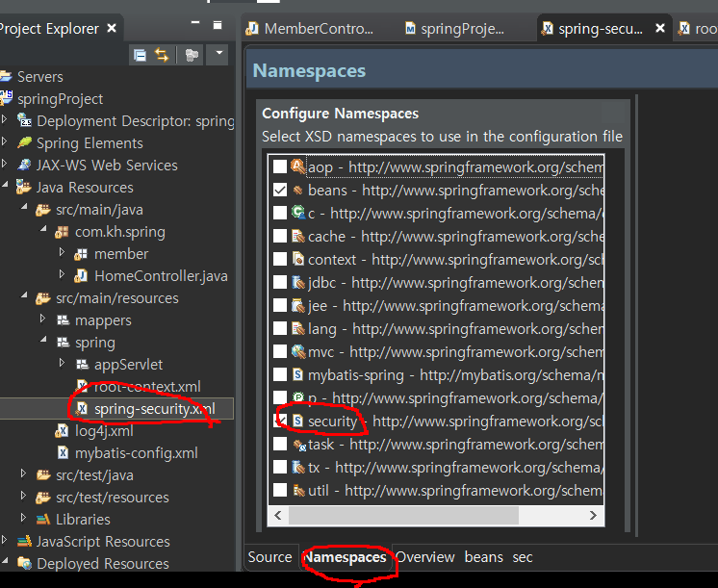Click the context namespace icon
The image size is (718, 588).
click(298, 259)
